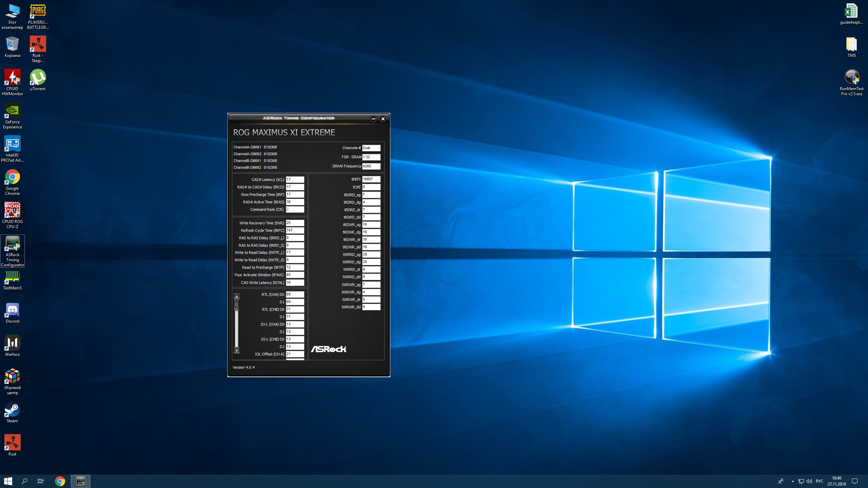Screen dimensions: 868x488
Task: Open People icon in the taskbar
Action: pos(781,481)
